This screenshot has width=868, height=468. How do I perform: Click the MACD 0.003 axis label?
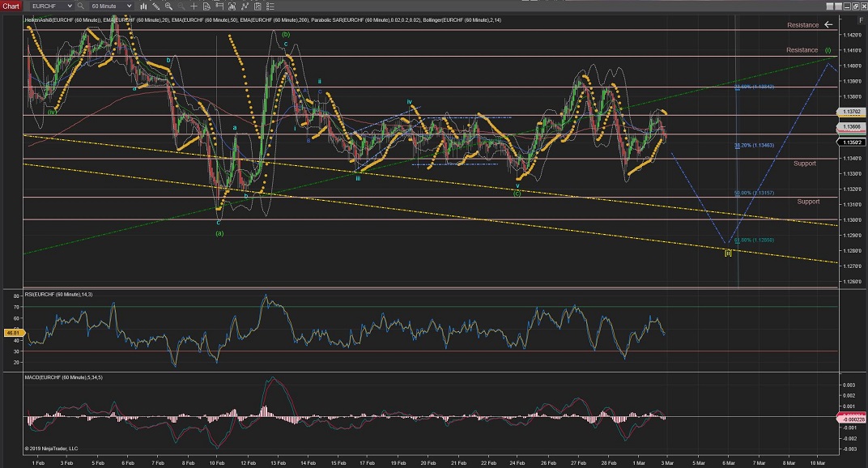point(849,385)
